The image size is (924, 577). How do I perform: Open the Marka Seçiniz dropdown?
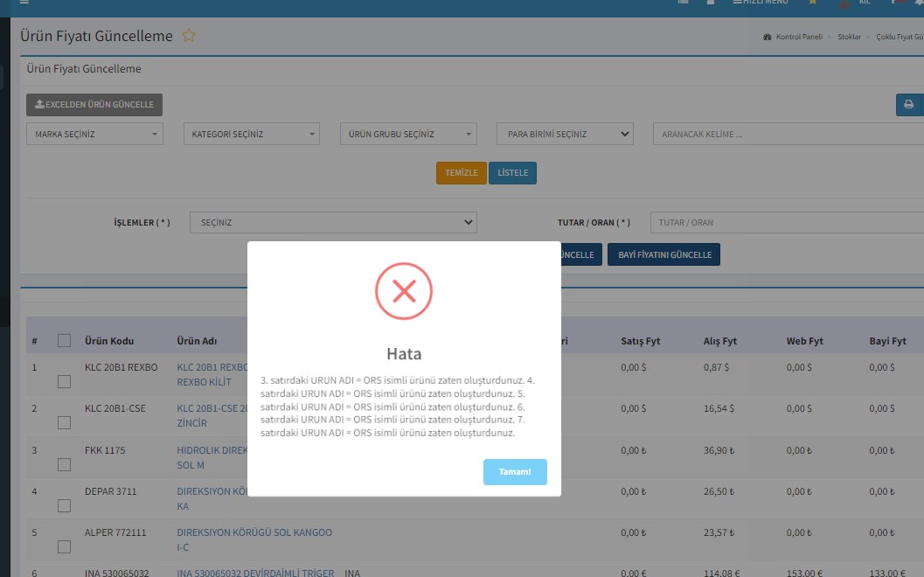(94, 135)
